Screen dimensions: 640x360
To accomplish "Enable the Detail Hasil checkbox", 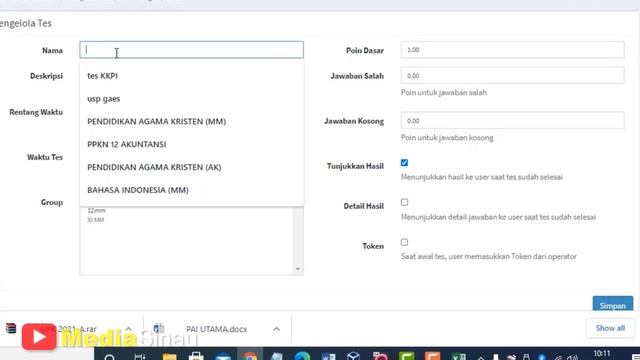I will [x=404, y=202].
